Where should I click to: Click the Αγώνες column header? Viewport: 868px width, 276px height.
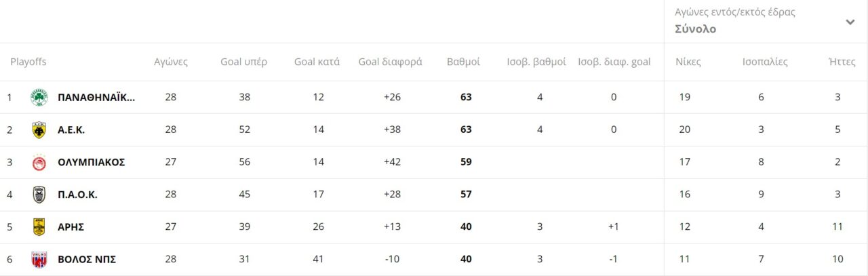pos(171,62)
